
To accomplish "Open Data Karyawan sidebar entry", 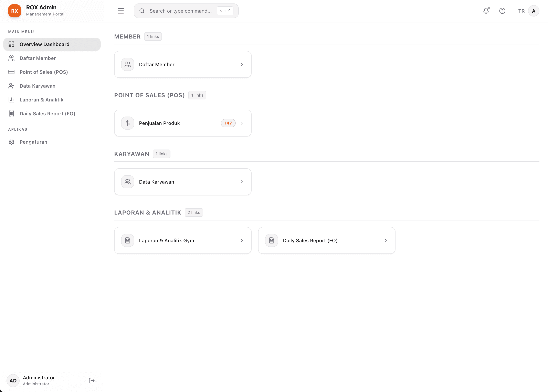I will click(52, 86).
